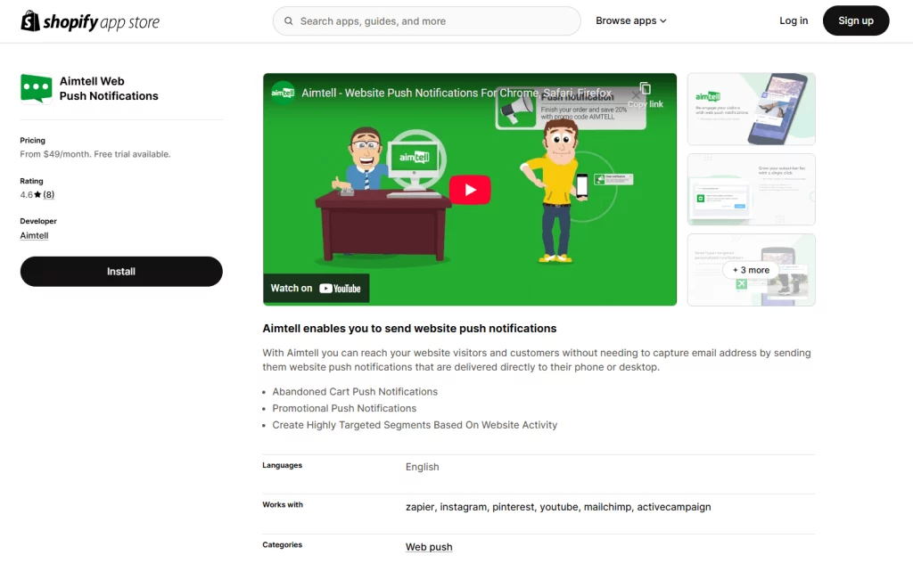Open first screenshot thumbnail with phone
Screen dimensions: 913x588
751,110
